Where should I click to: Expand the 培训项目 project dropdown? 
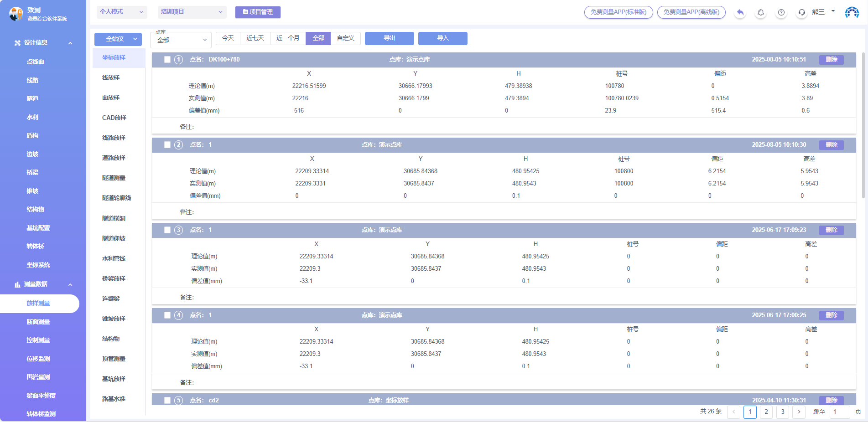(192, 12)
